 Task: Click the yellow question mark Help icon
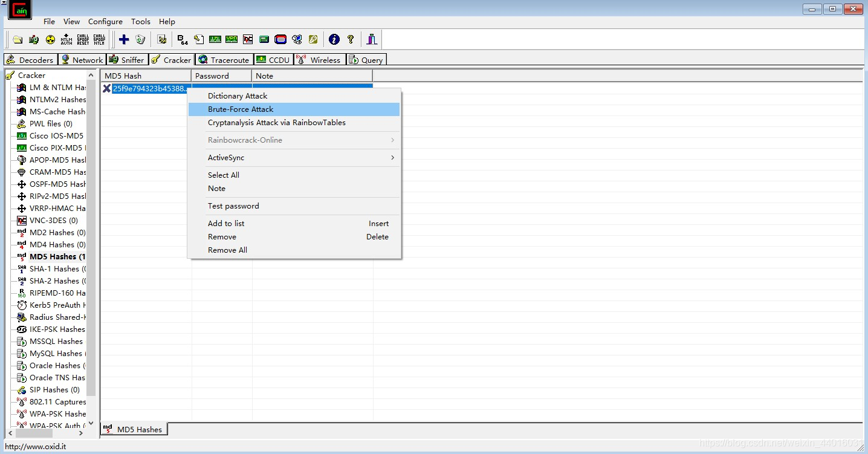coord(351,40)
